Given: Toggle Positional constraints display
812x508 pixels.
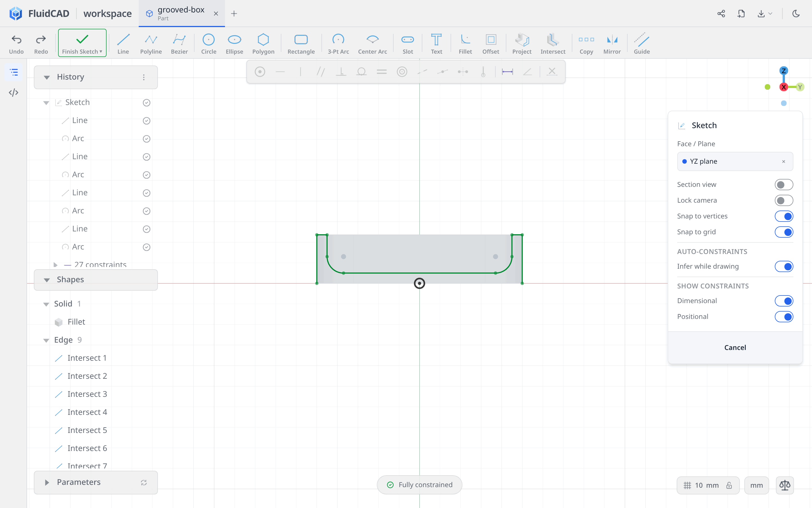Looking at the screenshot, I should tap(784, 316).
